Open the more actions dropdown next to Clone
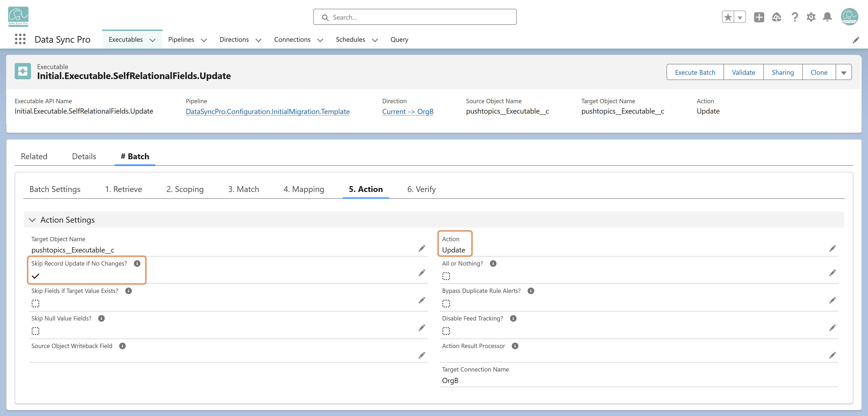This screenshot has width=868, height=416. click(844, 72)
